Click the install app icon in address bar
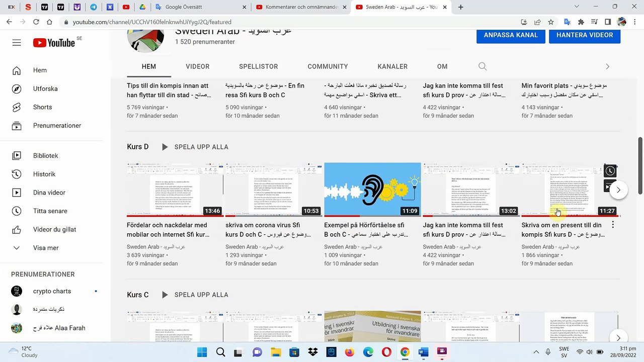This screenshot has height=362, width=644. coord(524,22)
